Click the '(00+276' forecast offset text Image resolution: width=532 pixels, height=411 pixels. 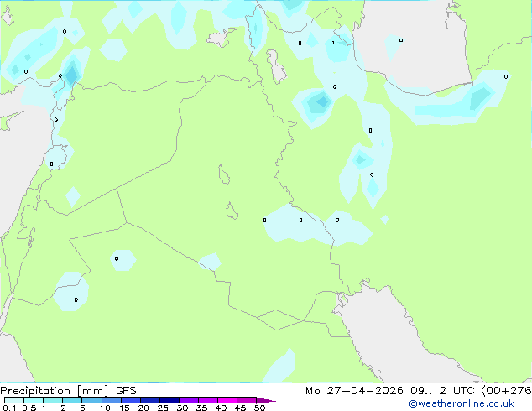click(506, 391)
